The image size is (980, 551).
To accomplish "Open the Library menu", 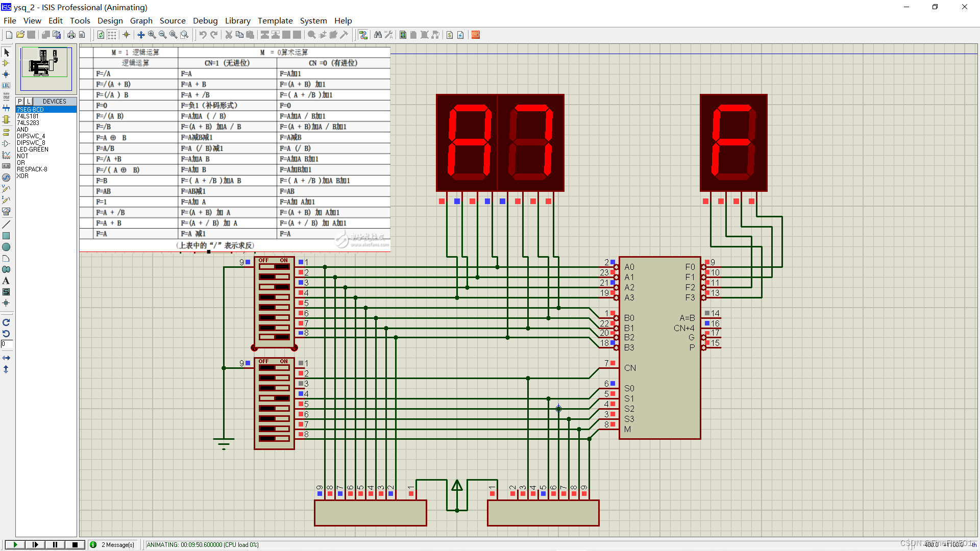I will tap(237, 21).
